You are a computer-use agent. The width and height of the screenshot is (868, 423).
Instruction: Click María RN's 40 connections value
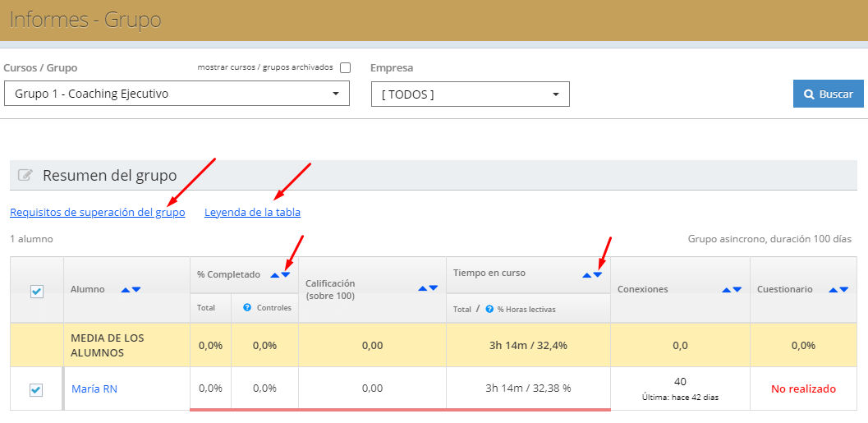(680, 382)
